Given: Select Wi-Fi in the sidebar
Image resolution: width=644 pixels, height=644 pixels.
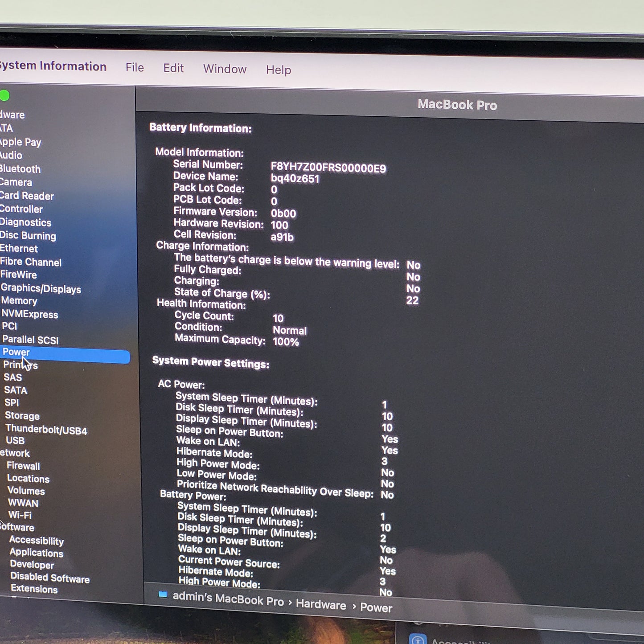Looking at the screenshot, I should pos(20,515).
